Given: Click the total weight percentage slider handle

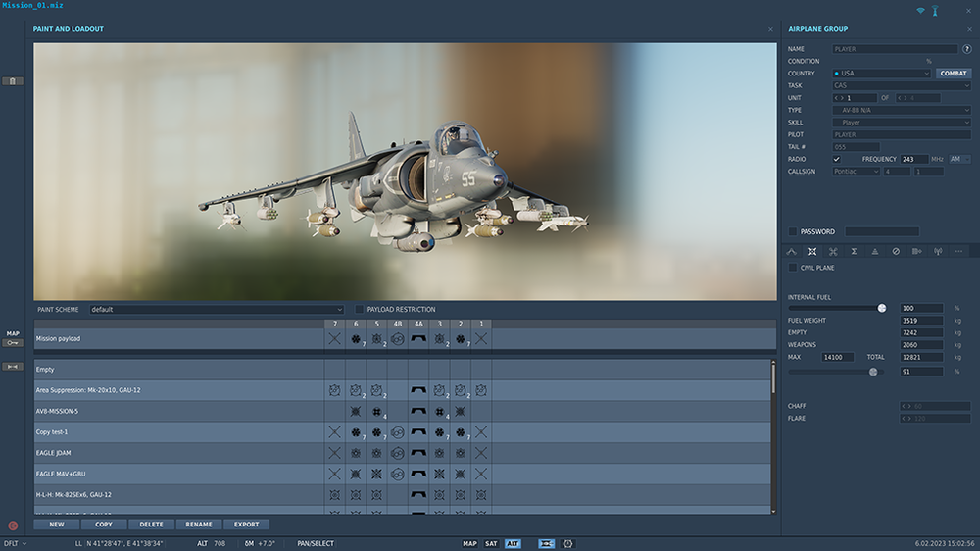Looking at the screenshot, I should (873, 372).
